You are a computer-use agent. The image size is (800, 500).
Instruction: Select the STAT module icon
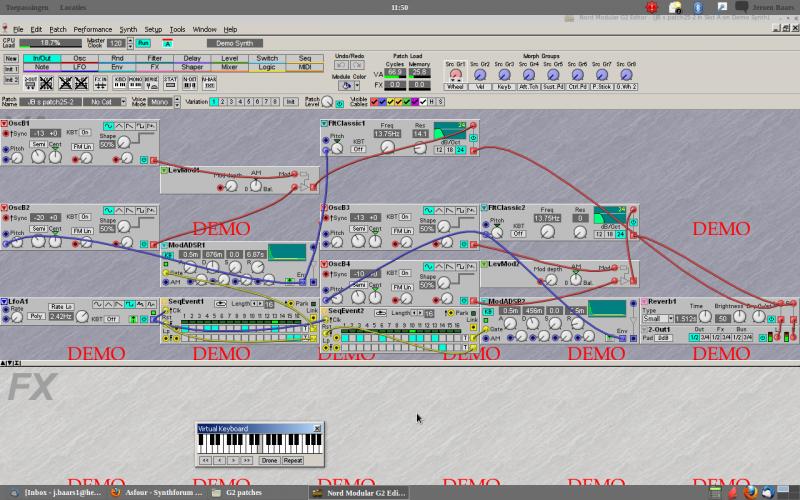click(170, 83)
